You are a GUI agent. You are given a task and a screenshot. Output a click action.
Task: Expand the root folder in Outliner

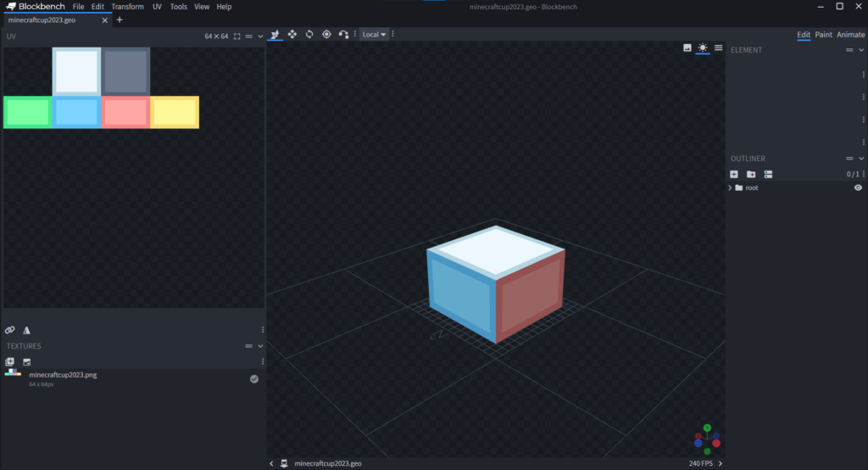(730, 187)
